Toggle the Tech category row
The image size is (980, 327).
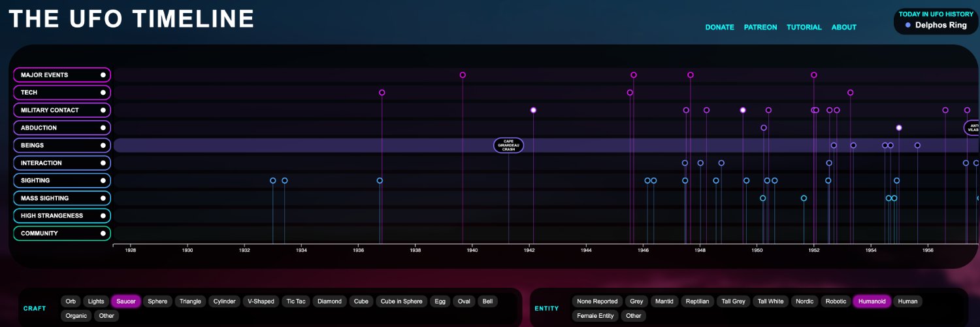(x=62, y=92)
